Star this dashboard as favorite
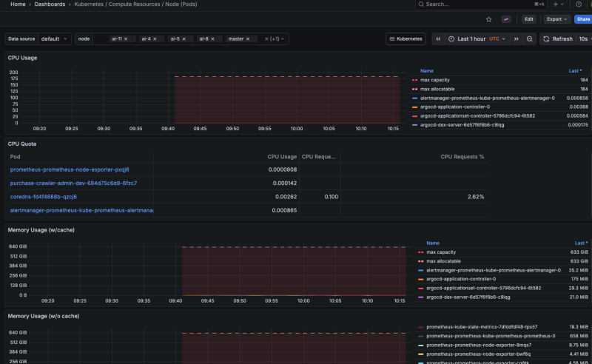 click(488, 19)
